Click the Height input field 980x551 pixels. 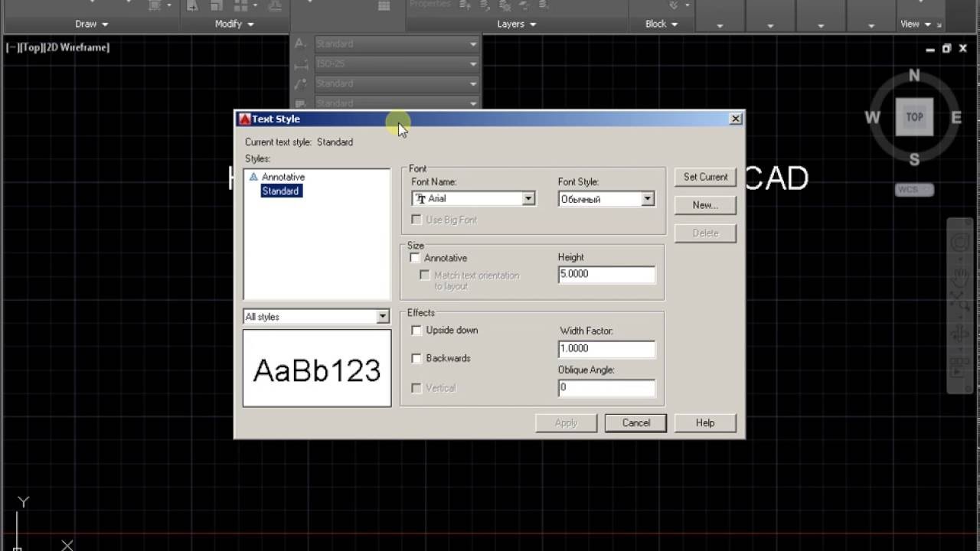[606, 274]
